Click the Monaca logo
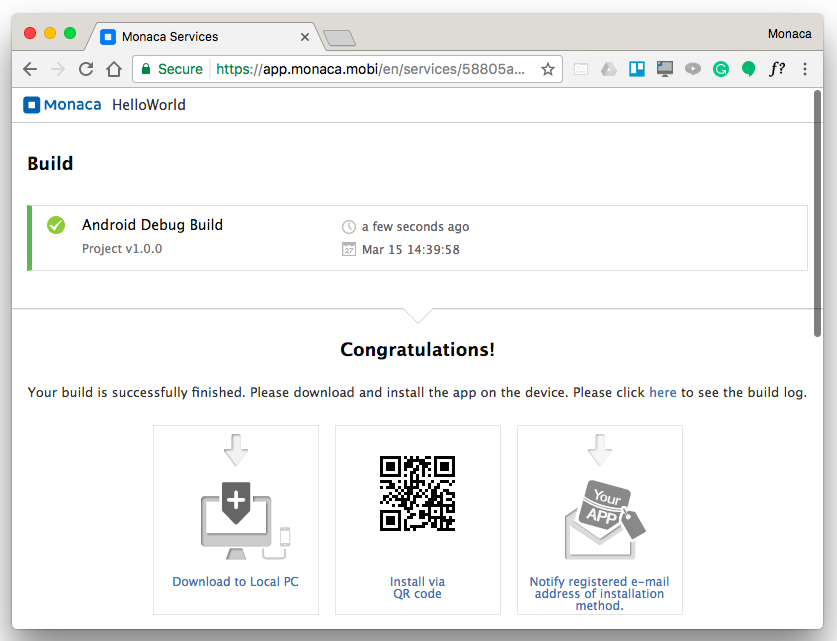The height and width of the screenshot is (641, 837). click(x=62, y=105)
